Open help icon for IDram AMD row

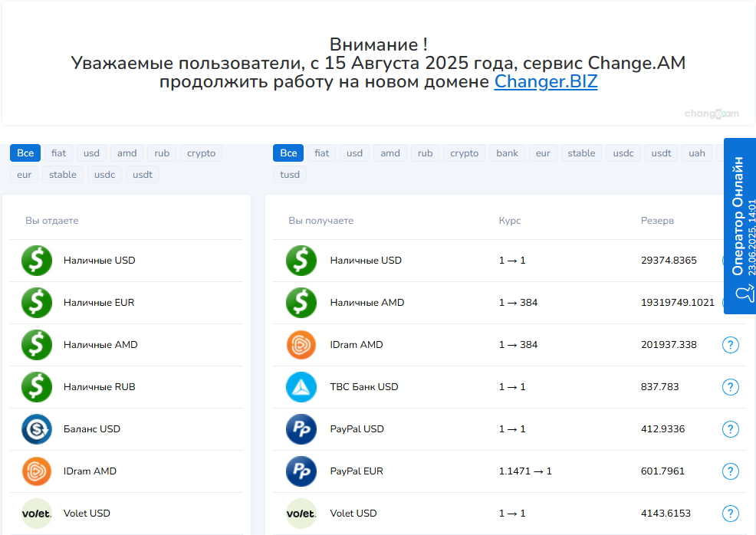click(x=731, y=345)
